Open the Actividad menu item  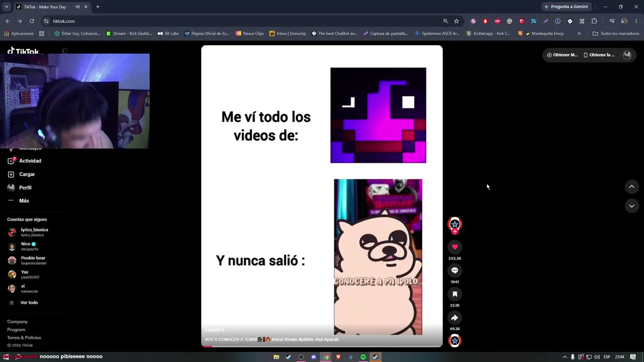tap(30, 161)
